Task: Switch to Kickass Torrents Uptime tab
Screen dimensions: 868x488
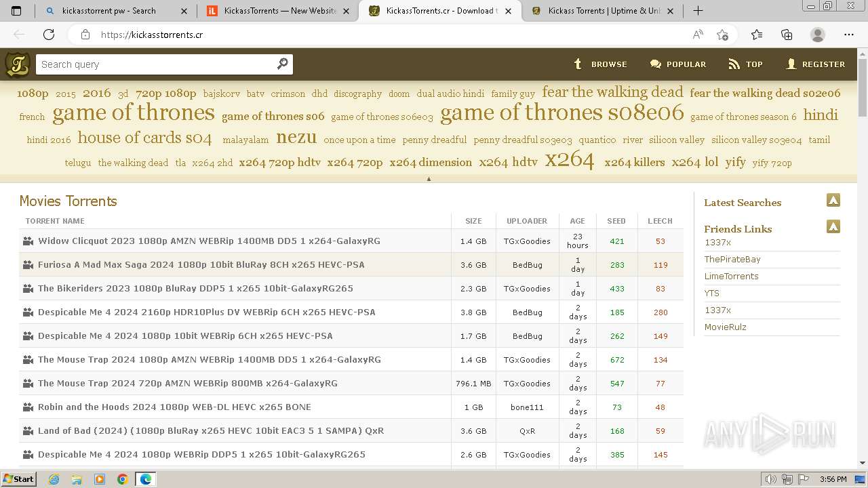Action: 604,11
